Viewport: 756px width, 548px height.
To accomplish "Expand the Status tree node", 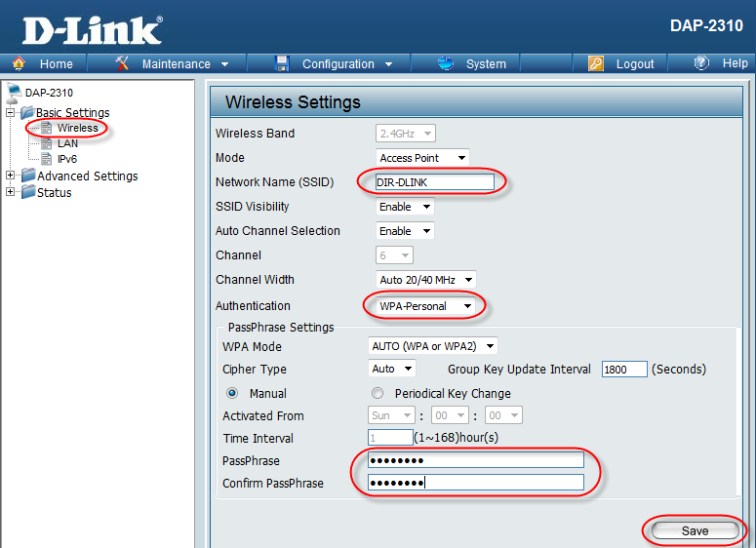I will (x=10, y=192).
